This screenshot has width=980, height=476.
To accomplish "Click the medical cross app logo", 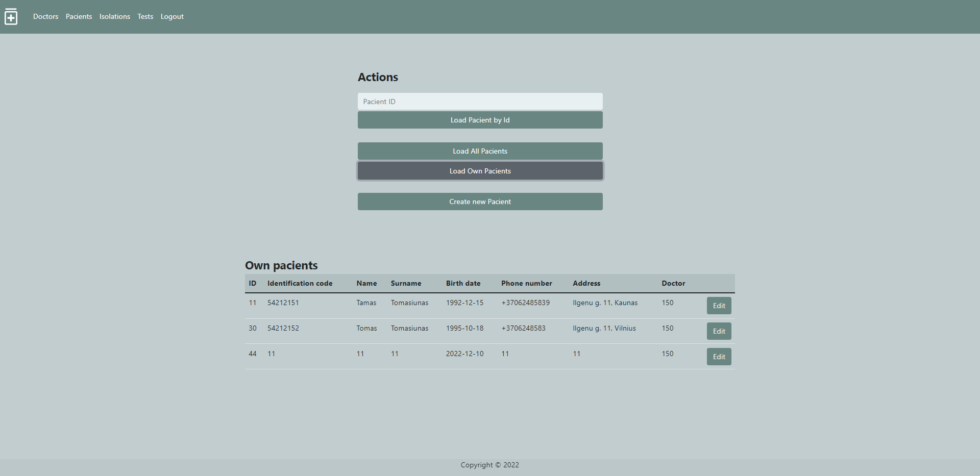I will click(11, 16).
